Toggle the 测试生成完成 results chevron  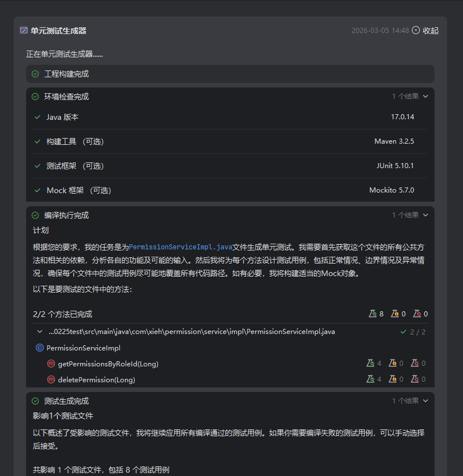(x=426, y=401)
